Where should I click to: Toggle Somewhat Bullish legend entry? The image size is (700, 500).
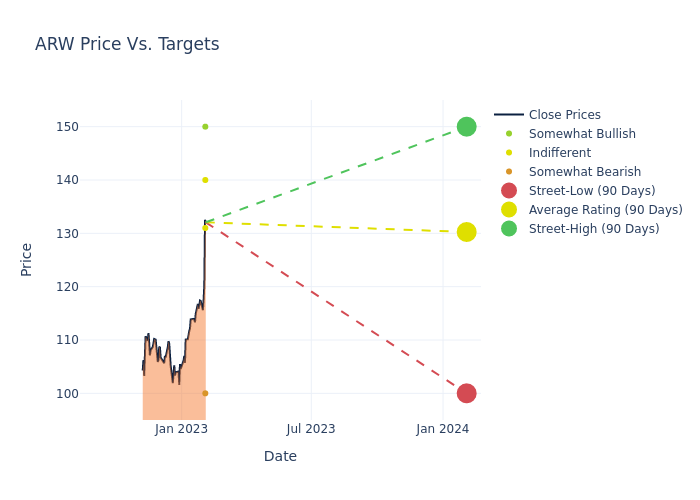[582, 134]
